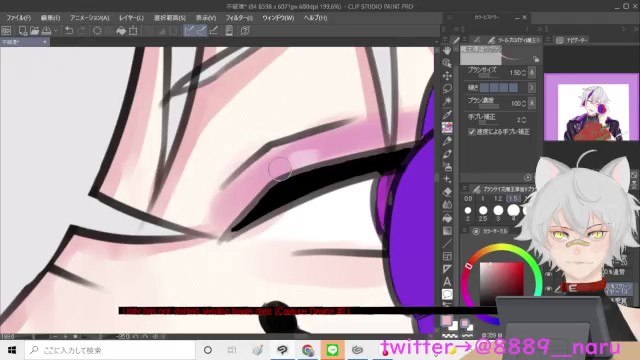
Task: Select the Text tool
Action: pos(447,282)
